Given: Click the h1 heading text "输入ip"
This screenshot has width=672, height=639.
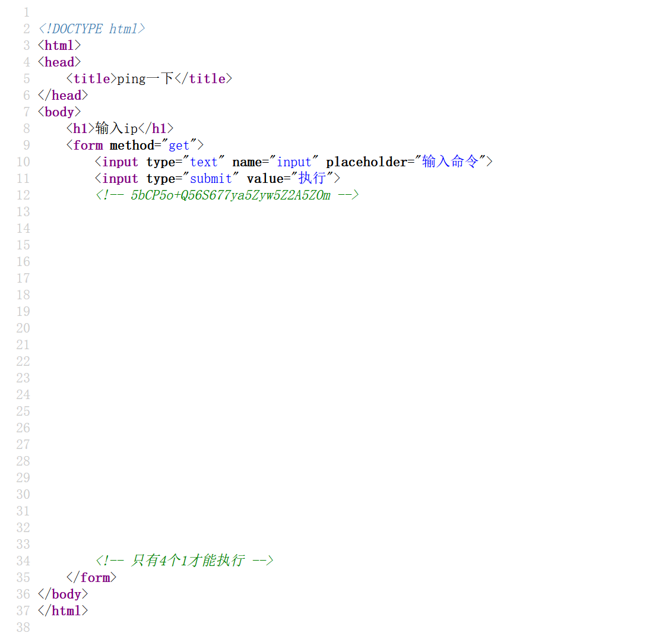Looking at the screenshot, I should 116,129.
